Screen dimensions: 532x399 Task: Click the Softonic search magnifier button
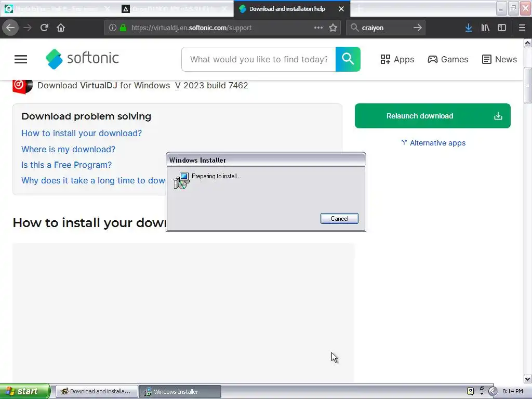[x=348, y=59]
